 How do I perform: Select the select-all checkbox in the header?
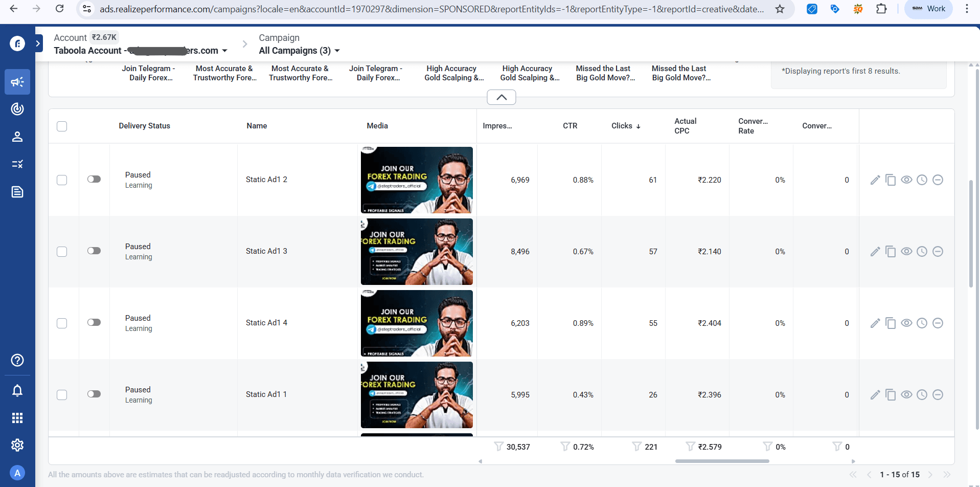pos(62,126)
